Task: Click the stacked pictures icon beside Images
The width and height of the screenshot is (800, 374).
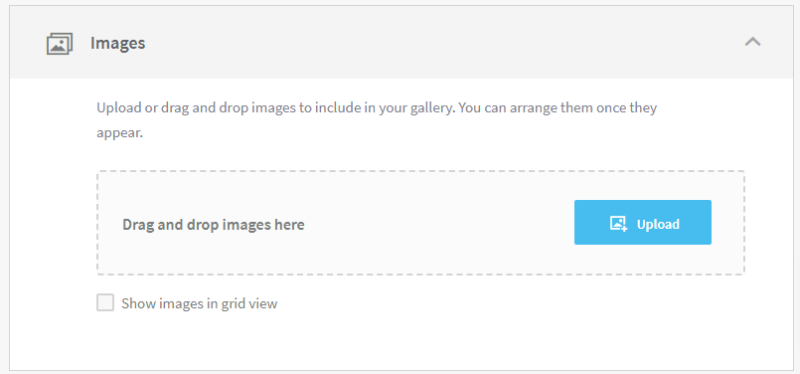Action: (60, 43)
